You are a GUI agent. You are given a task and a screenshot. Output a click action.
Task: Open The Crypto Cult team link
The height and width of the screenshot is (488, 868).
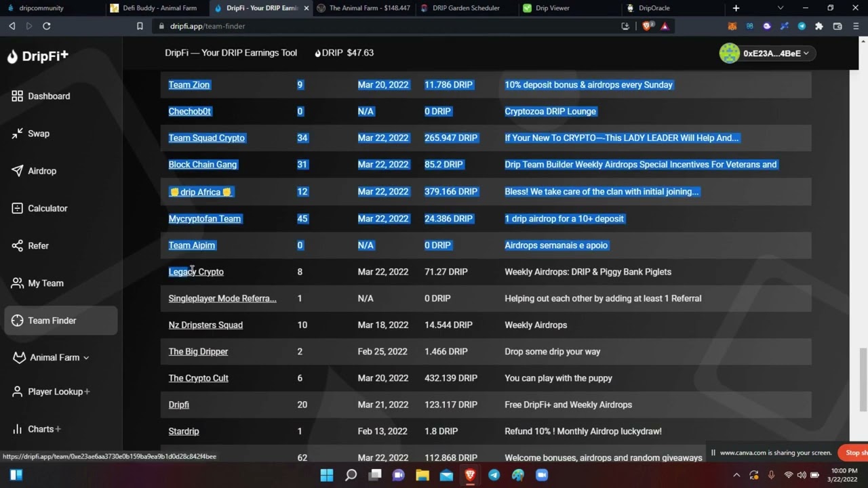199,378
